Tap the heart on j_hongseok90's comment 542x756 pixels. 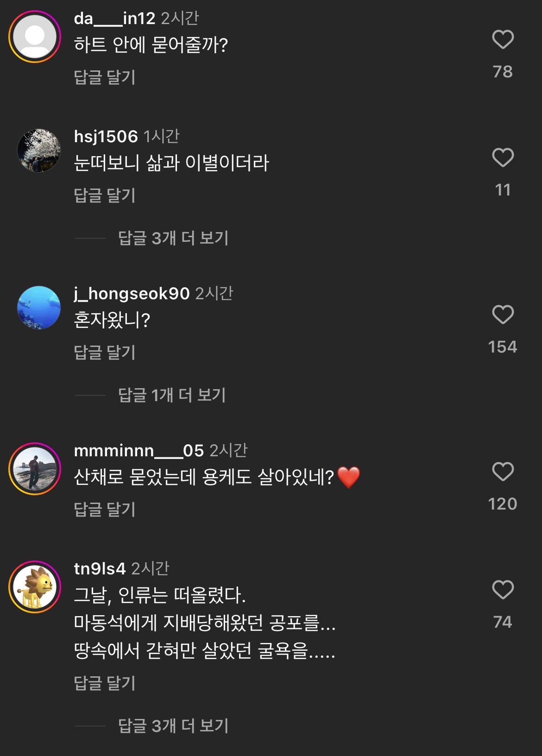(x=503, y=315)
